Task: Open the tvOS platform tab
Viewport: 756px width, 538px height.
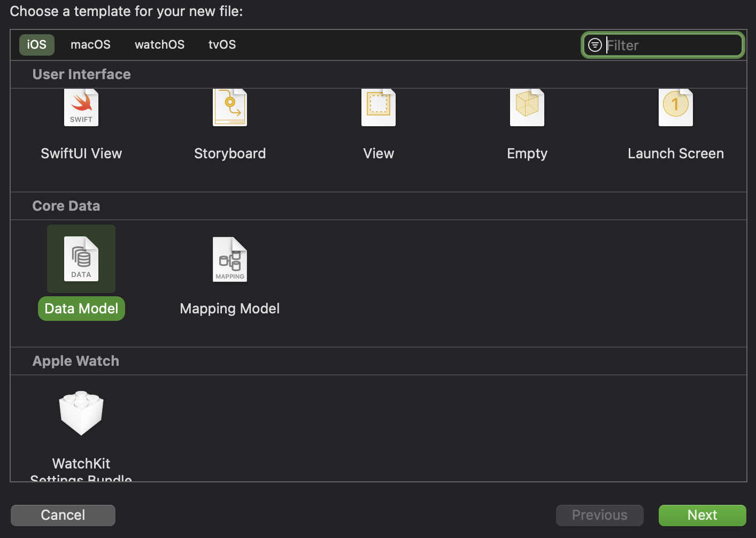Action: tap(222, 45)
